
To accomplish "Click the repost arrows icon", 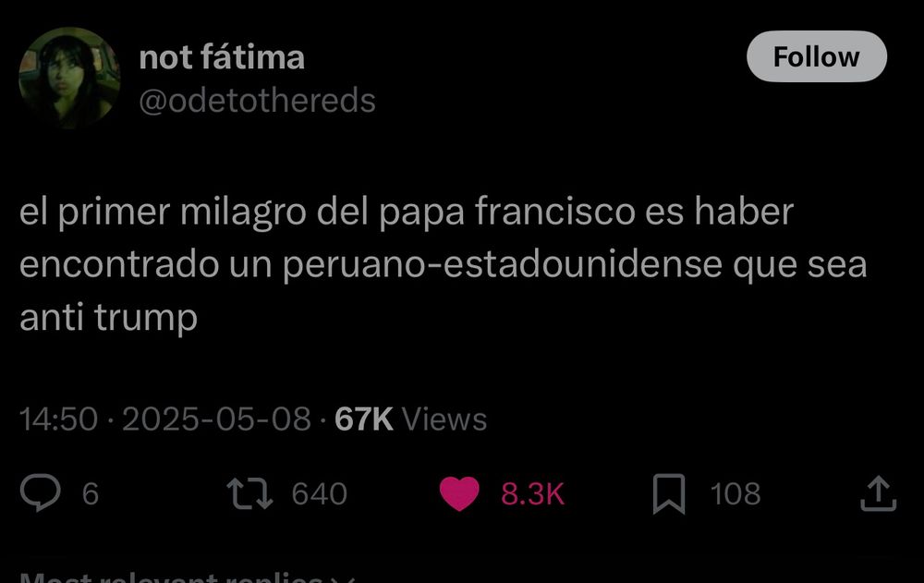I will 249,493.
